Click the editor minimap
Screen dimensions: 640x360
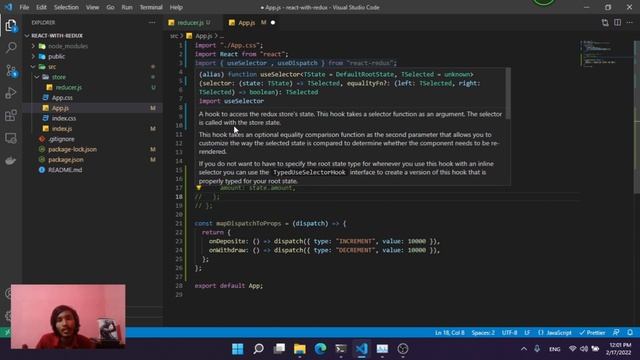point(606,53)
